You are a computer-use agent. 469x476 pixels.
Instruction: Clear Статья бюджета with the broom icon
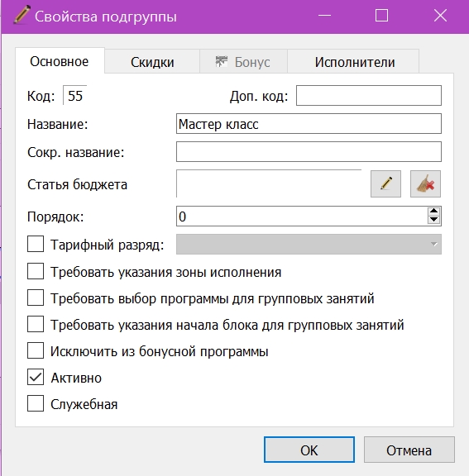(425, 183)
